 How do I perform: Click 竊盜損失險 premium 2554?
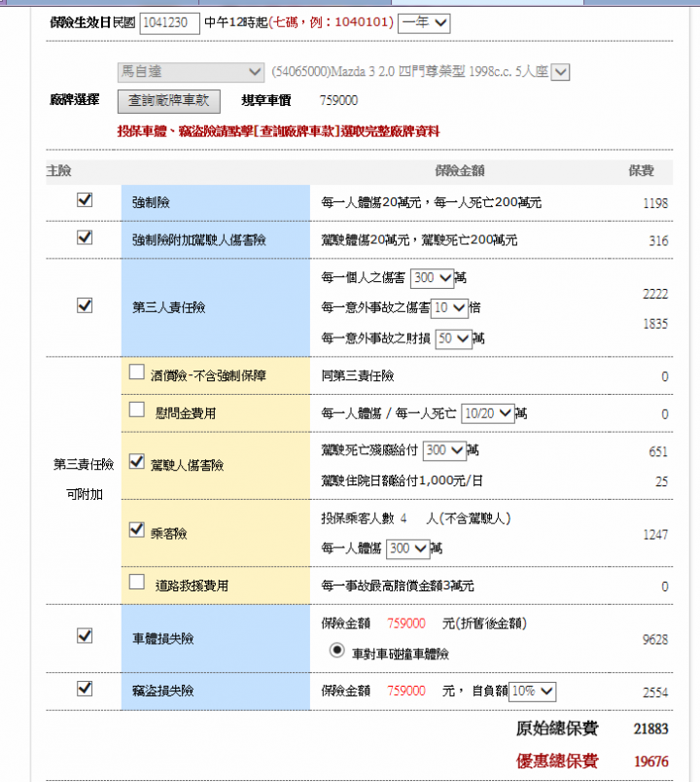655,693
